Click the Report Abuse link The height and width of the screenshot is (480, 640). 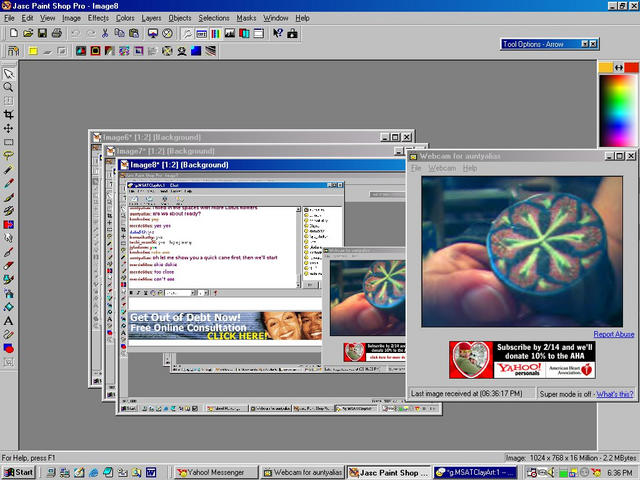coord(613,334)
